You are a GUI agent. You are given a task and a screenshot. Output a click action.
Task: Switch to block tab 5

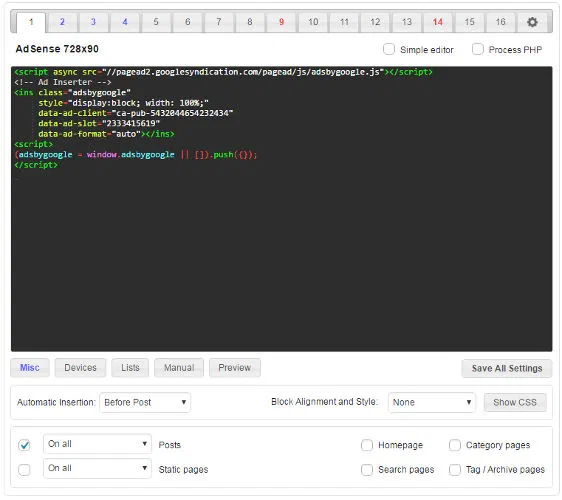[x=156, y=22]
